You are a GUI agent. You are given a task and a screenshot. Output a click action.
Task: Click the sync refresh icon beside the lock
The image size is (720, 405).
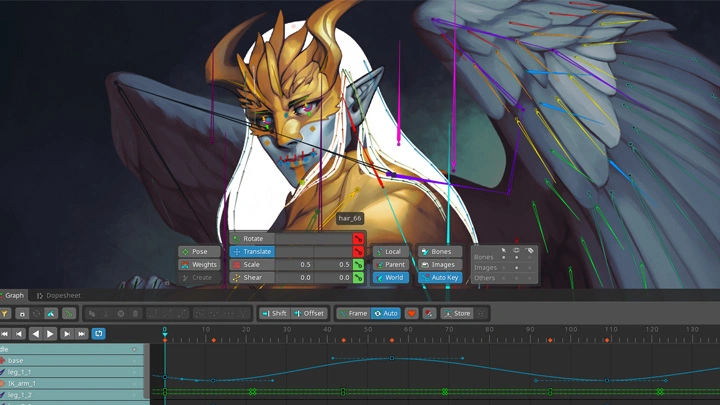click(36, 314)
